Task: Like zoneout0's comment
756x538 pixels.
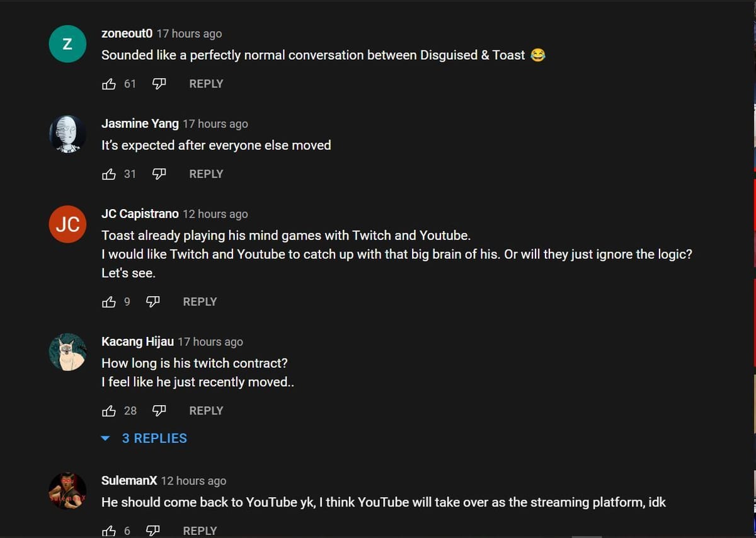Action: point(109,83)
